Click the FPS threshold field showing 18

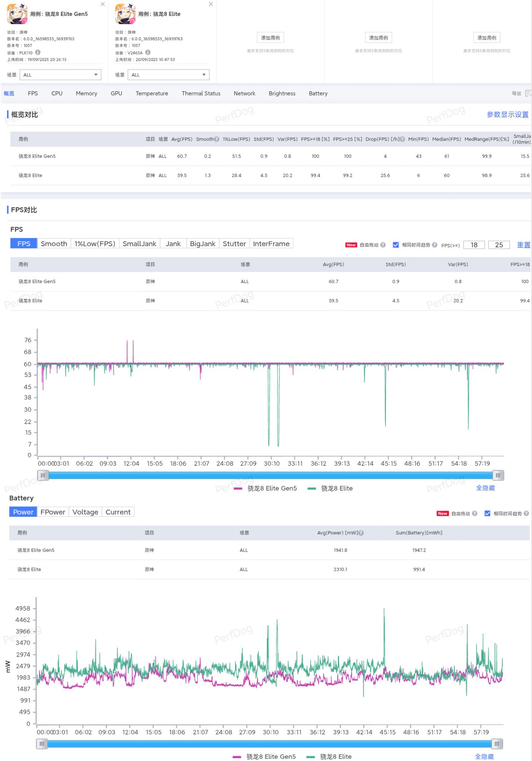(474, 245)
